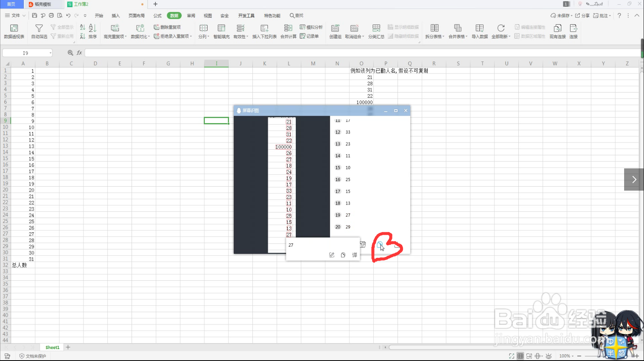Screen dimensions: 644x361
Task: Open 记录单 record form
Action: coord(309,36)
